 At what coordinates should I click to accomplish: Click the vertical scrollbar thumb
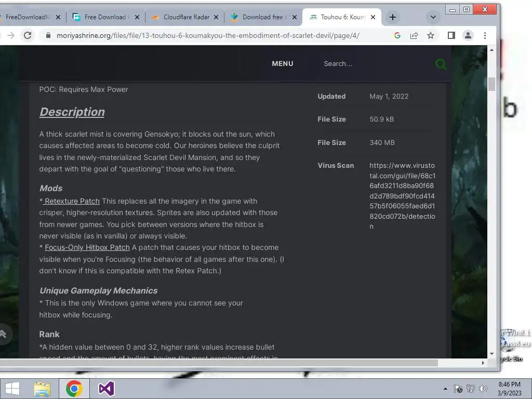pyautogui.click(x=491, y=84)
